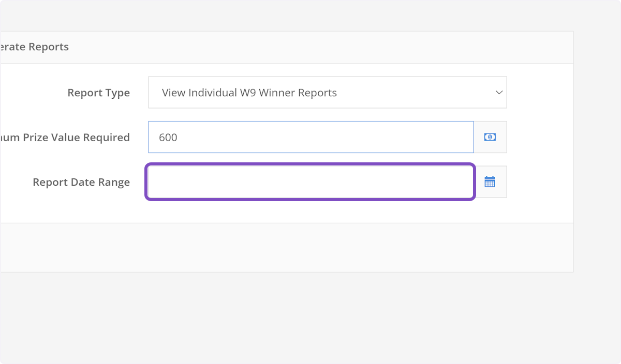The width and height of the screenshot is (621, 364).
Task: Focus the Report Date Range input field
Action: (310, 182)
